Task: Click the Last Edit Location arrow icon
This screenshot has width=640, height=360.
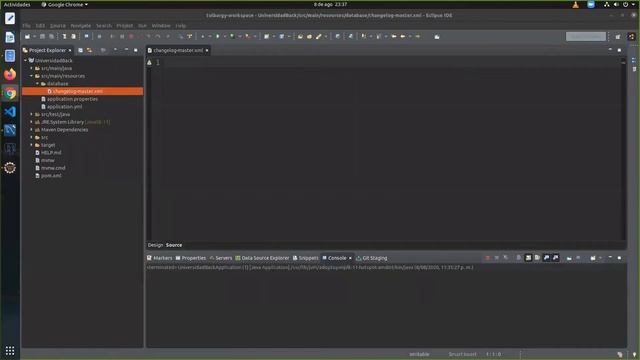Action: coord(394,37)
